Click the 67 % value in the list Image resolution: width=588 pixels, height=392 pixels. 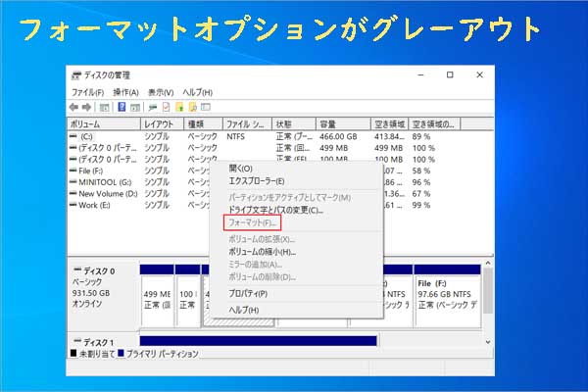click(x=421, y=194)
